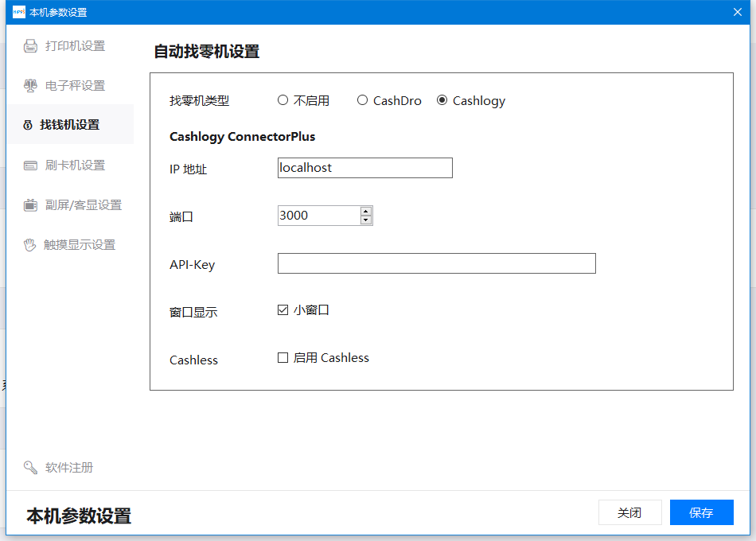Click the 本机参数设置 footer heading
This screenshot has height=541, width=756.
pos(79,516)
